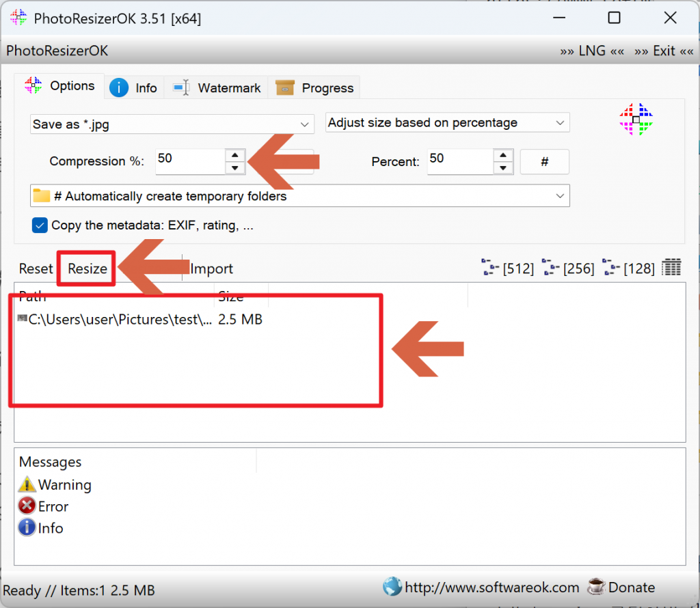Toggle Copy the metadata EXIF checkbox
The width and height of the screenshot is (700, 608).
pos(40,225)
